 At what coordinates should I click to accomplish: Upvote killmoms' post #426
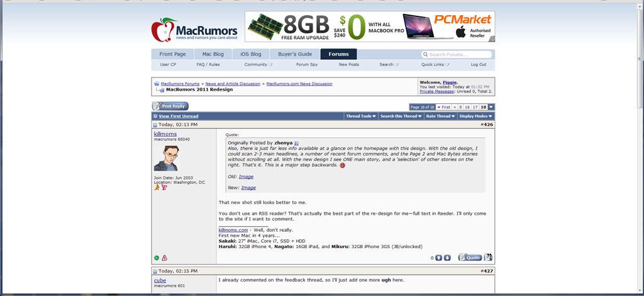[438, 258]
